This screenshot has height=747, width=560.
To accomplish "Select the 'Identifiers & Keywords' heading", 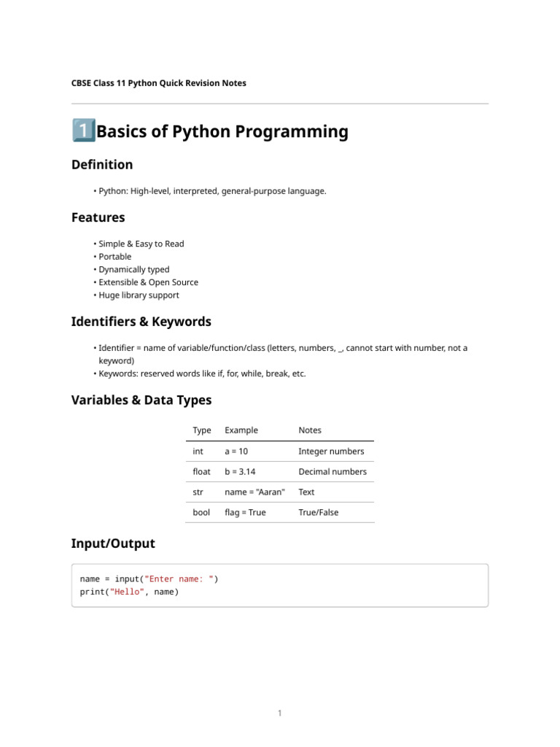I will (141, 322).
